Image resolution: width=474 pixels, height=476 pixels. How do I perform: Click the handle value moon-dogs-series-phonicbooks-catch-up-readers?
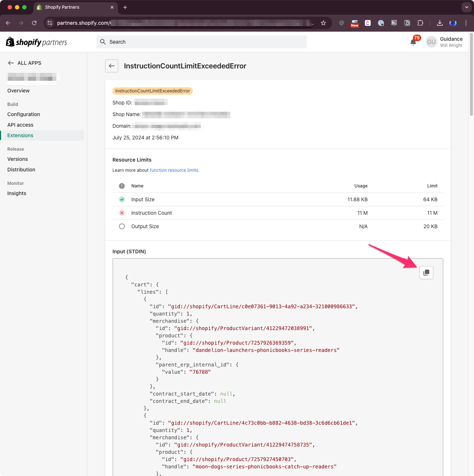(x=264, y=467)
